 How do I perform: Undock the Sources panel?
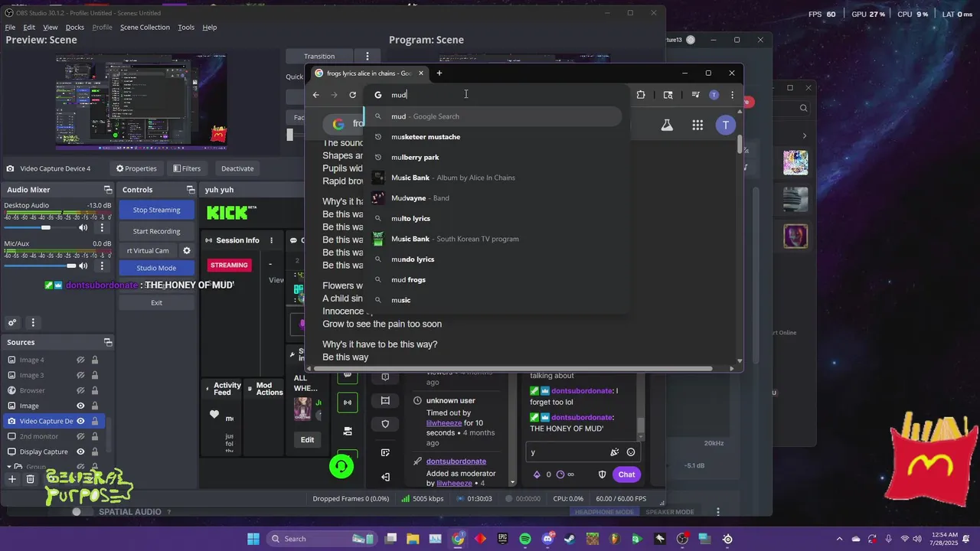pos(108,342)
